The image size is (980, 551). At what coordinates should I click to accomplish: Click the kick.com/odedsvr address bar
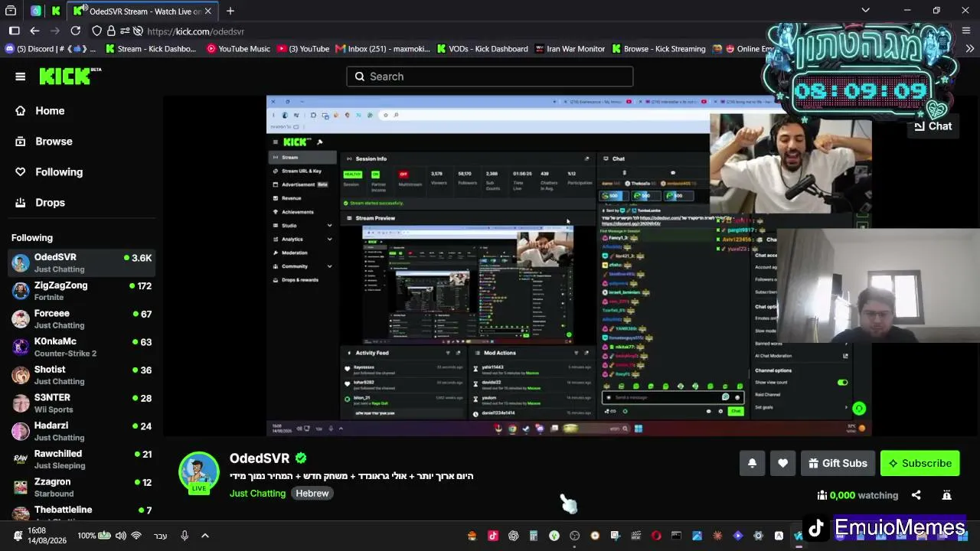(x=195, y=31)
